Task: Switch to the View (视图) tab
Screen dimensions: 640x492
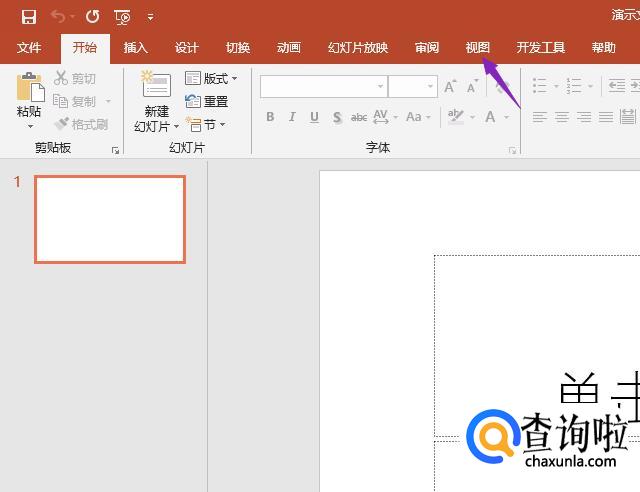Action: pyautogui.click(x=477, y=47)
